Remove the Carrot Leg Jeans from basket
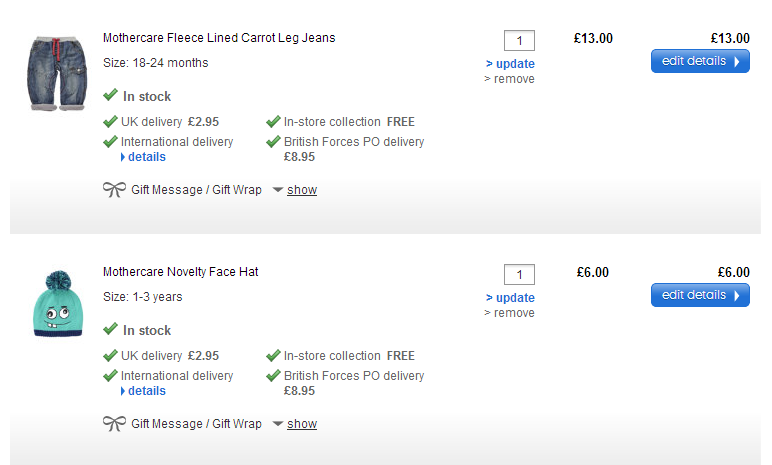This screenshot has width=772, height=465. (x=510, y=79)
